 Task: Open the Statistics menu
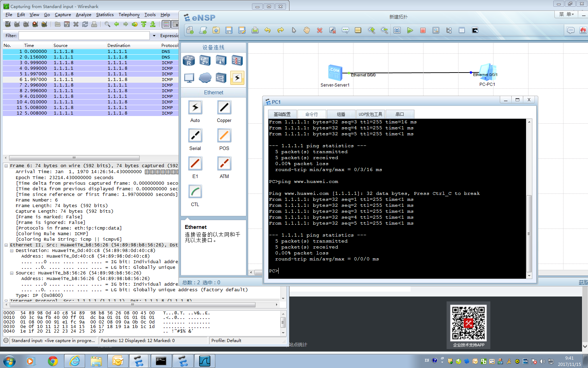coord(105,15)
